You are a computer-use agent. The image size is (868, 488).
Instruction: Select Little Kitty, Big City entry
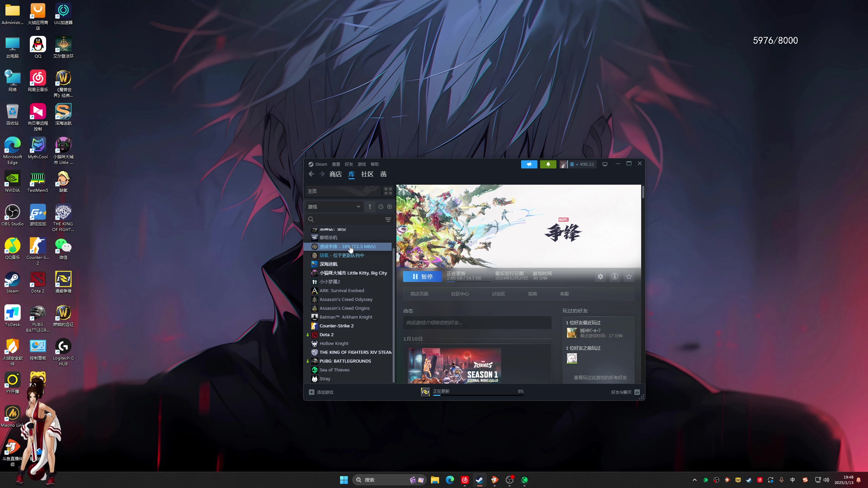tap(353, 273)
